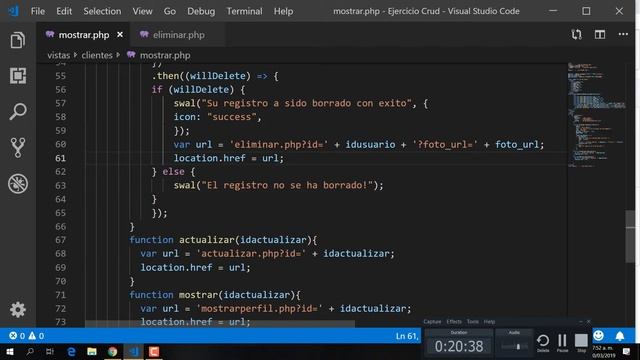
Task: Click the VS Code logo icon
Action: [13, 11]
